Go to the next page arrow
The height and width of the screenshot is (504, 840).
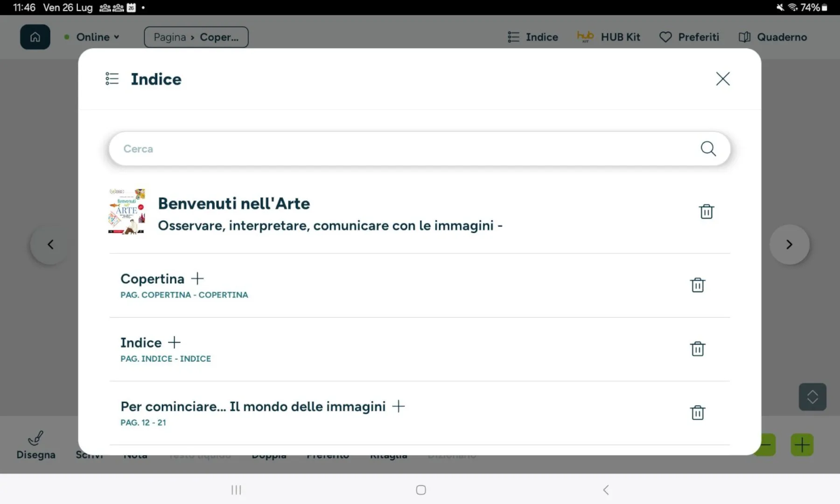click(789, 245)
